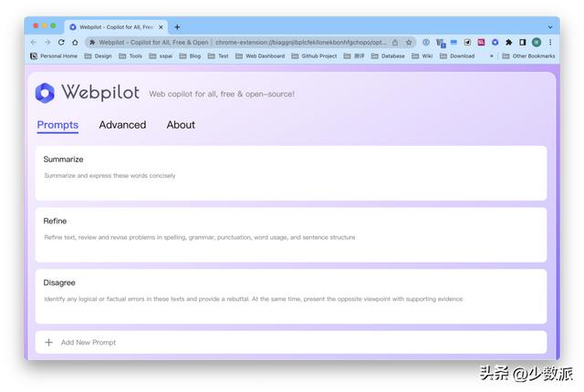Close the Webpilot browser tab

161,27
